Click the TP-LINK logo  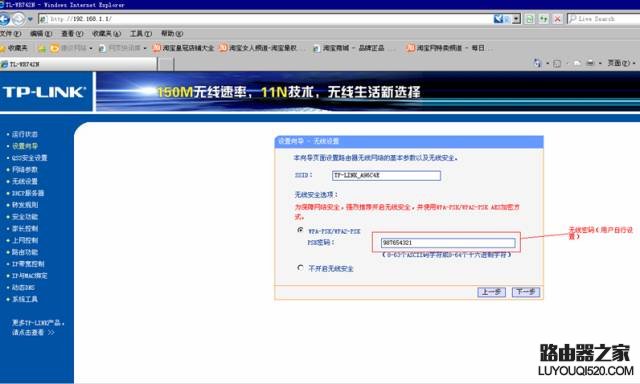[44, 92]
